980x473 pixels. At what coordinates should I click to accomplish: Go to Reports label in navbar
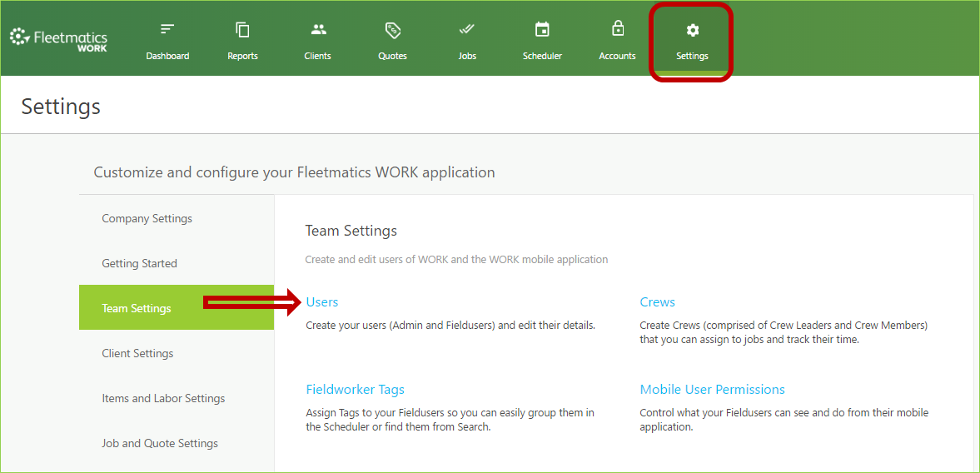[242, 57]
